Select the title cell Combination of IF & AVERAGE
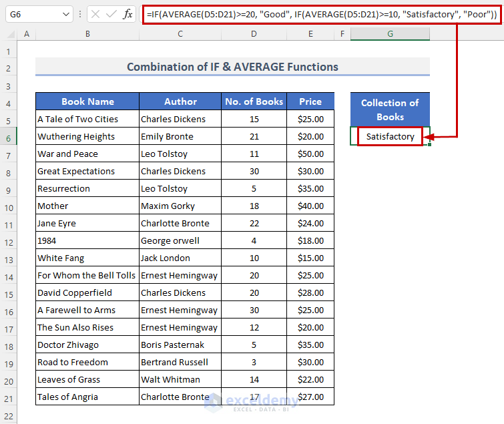The height and width of the screenshot is (424, 504). click(232, 67)
